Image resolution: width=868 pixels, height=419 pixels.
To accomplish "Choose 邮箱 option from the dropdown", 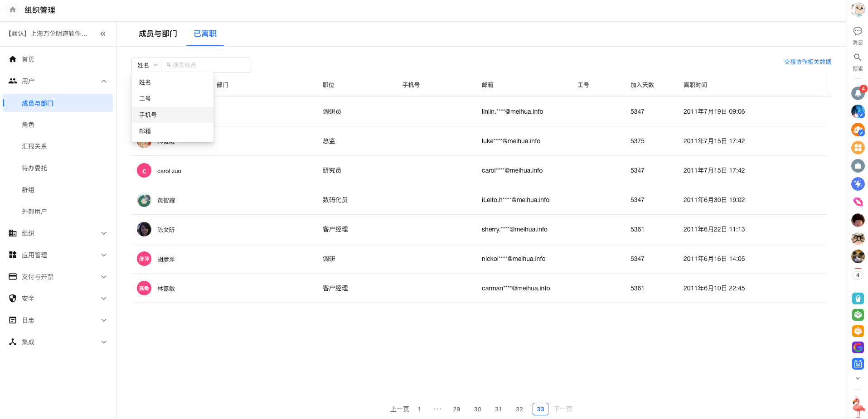I will click(145, 131).
